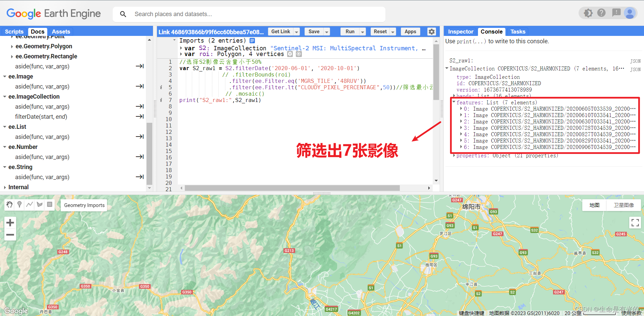The image size is (644, 316).
Task: Open the feature preview settings icon
Action: pyautogui.click(x=588, y=13)
